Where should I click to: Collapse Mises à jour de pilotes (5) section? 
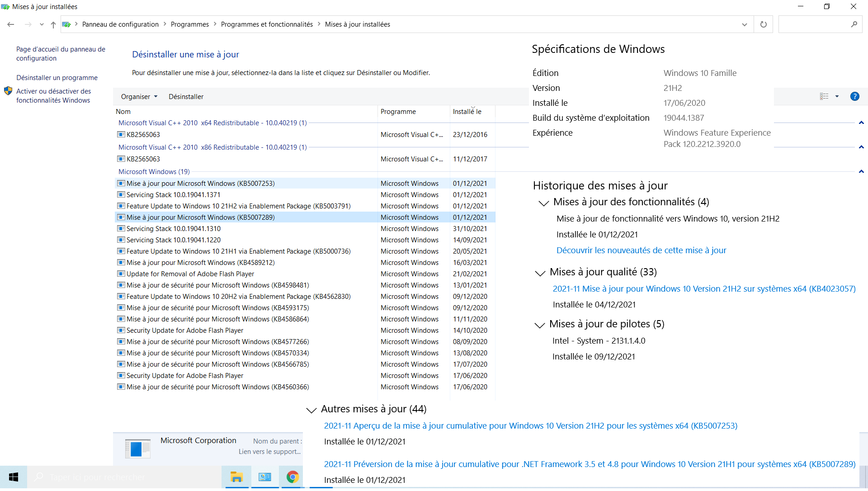[x=539, y=325]
